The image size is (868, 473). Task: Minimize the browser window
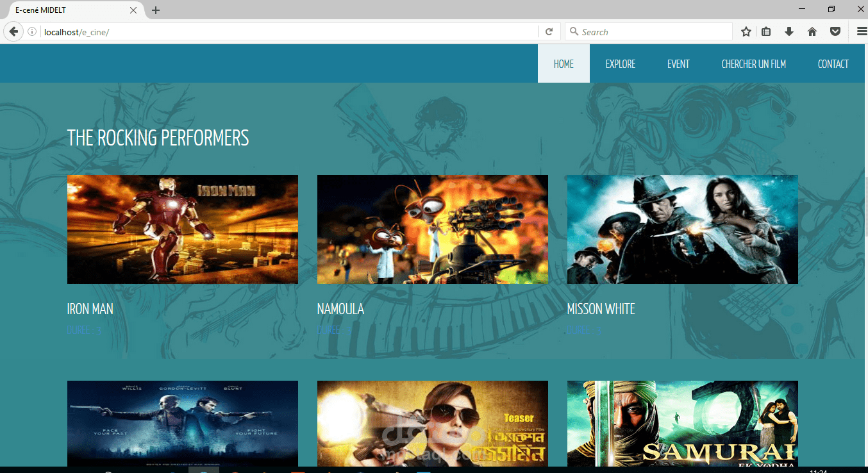click(803, 9)
